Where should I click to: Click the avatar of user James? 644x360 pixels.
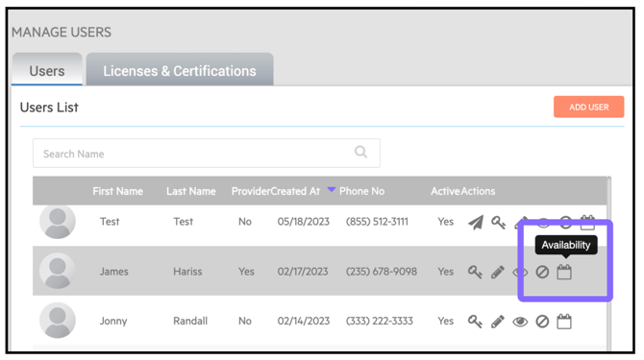coord(58,271)
